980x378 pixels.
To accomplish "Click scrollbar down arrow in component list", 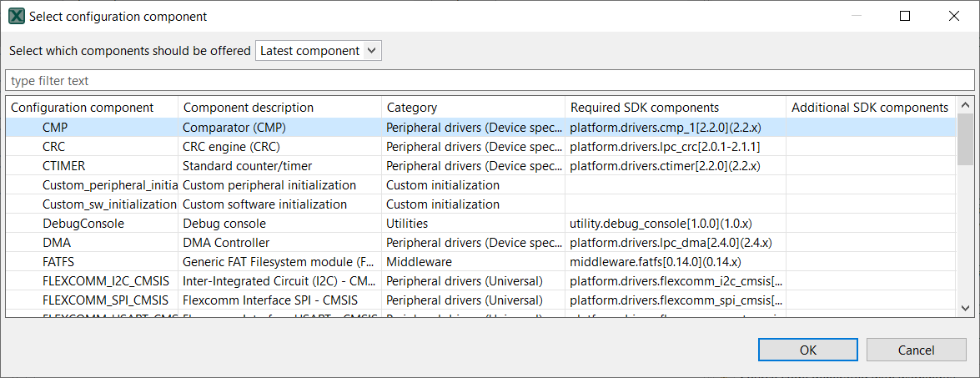I will (966, 308).
